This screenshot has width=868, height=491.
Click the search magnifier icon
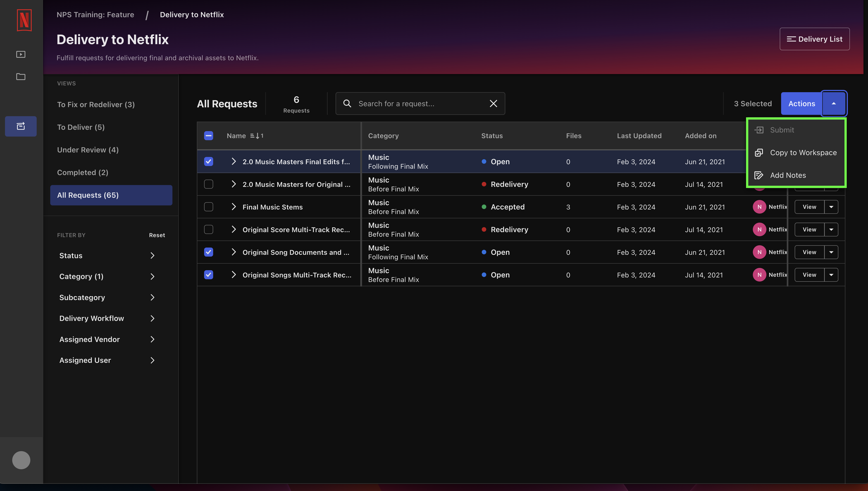347,103
